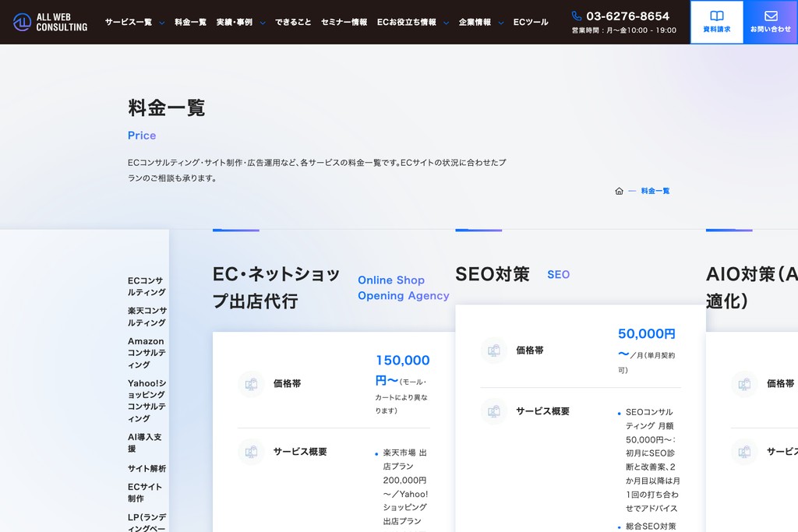Click the home icon in the breadcrumb
Screen dimensions: 798x532
pyautogui.click(x=619, y=191)
